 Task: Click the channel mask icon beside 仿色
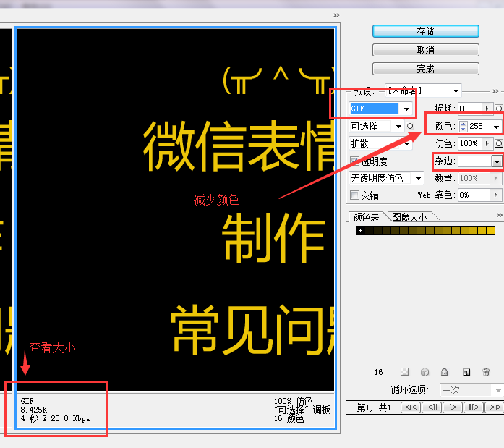tap(498, 143)
